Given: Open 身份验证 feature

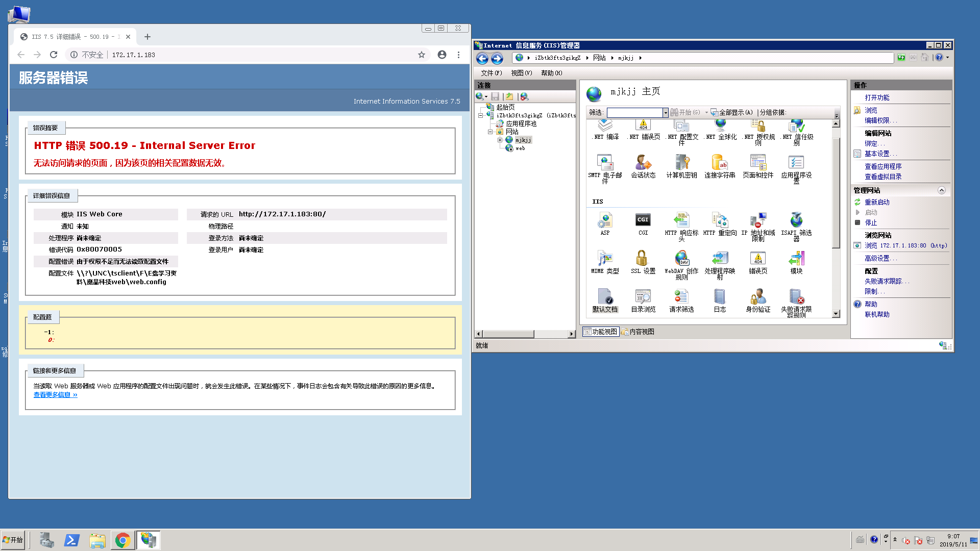Looking at the screenshot, I should (758, 300).
